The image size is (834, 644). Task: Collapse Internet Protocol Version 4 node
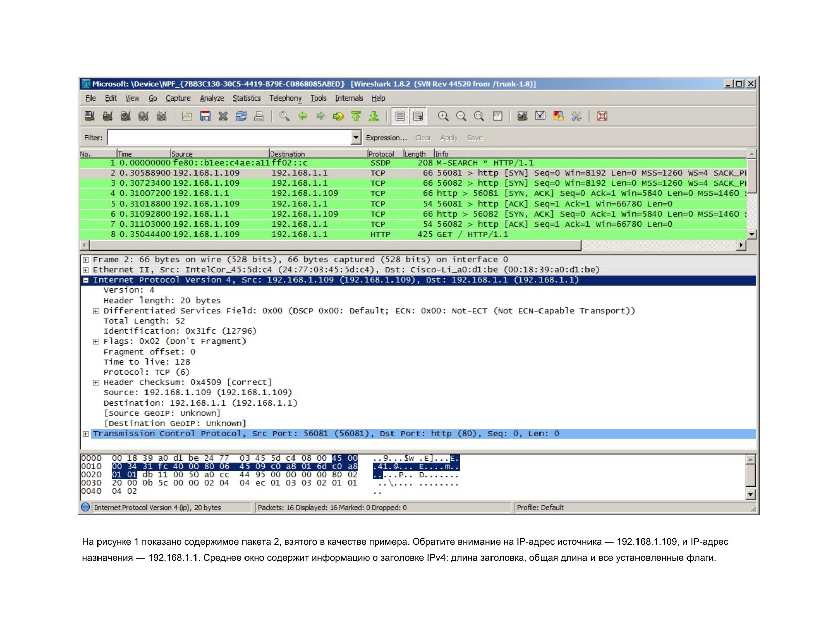pyautogui.click(x=86, y=280)
